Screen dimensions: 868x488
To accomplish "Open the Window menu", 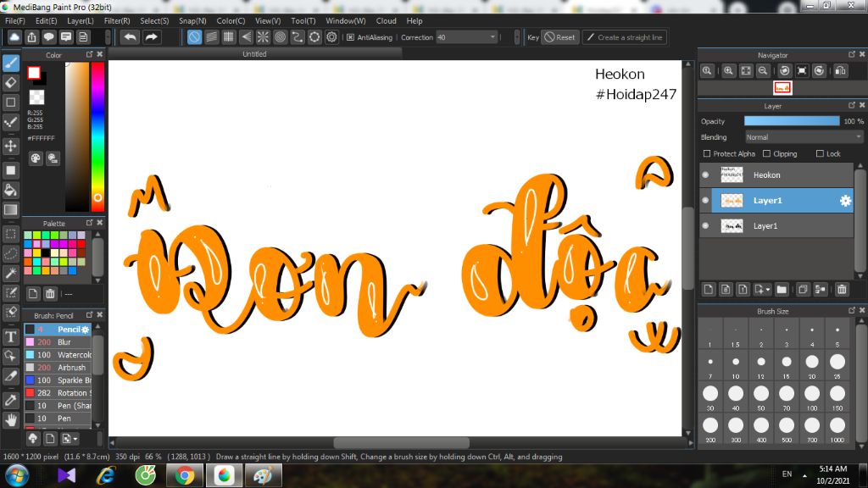I will click(346, 20).
